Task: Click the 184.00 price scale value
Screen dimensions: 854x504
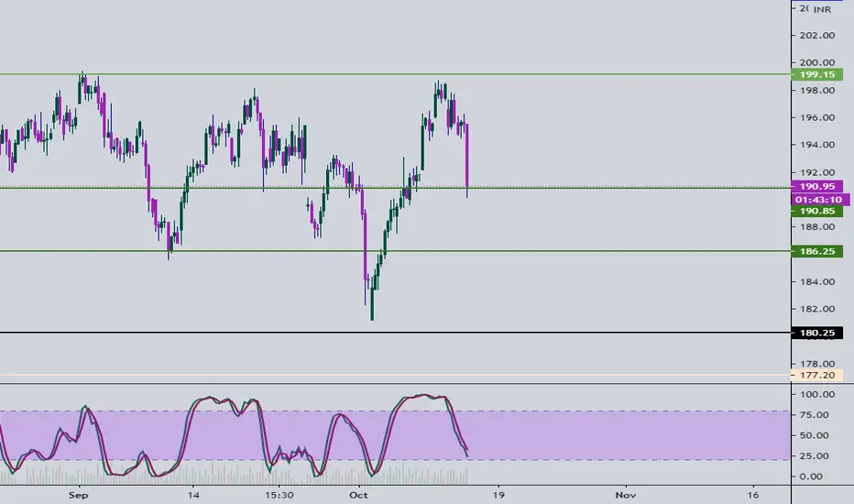Action: point(817,281)
